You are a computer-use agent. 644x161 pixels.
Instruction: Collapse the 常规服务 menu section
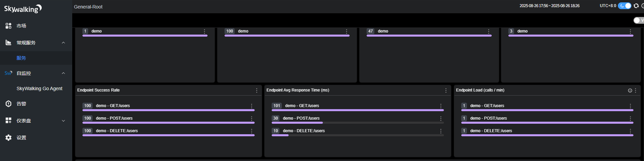point(63,43)
